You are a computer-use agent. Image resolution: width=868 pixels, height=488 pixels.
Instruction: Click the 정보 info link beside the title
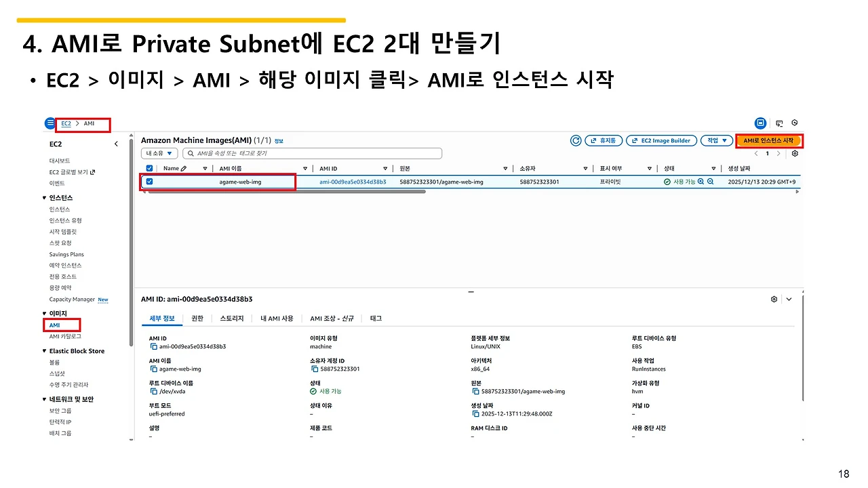pos(279,141)
